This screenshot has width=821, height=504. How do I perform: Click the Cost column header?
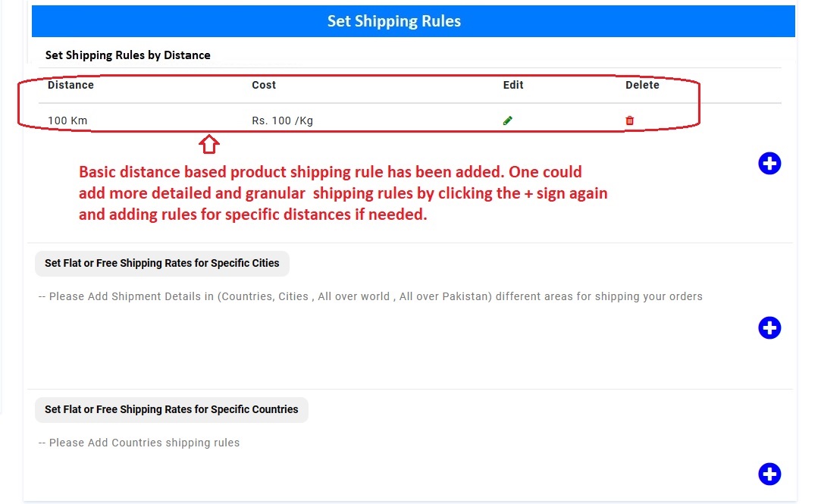pos(264,85)
